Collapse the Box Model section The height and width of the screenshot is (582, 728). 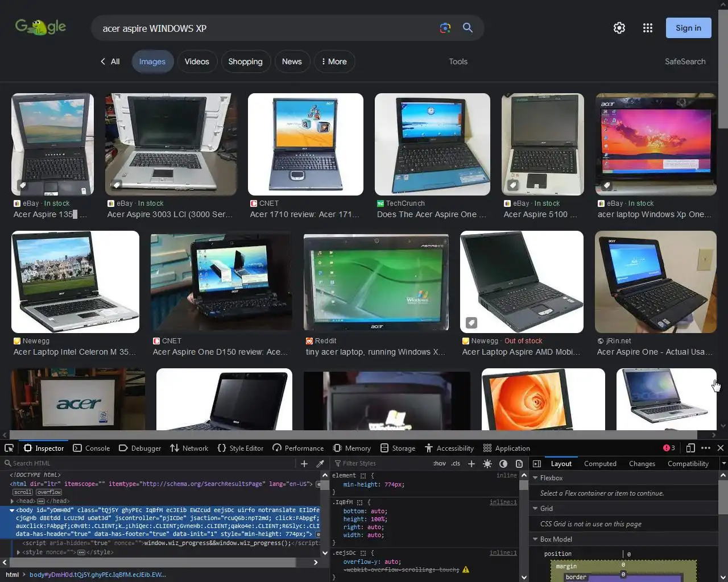tap(535, 539)
